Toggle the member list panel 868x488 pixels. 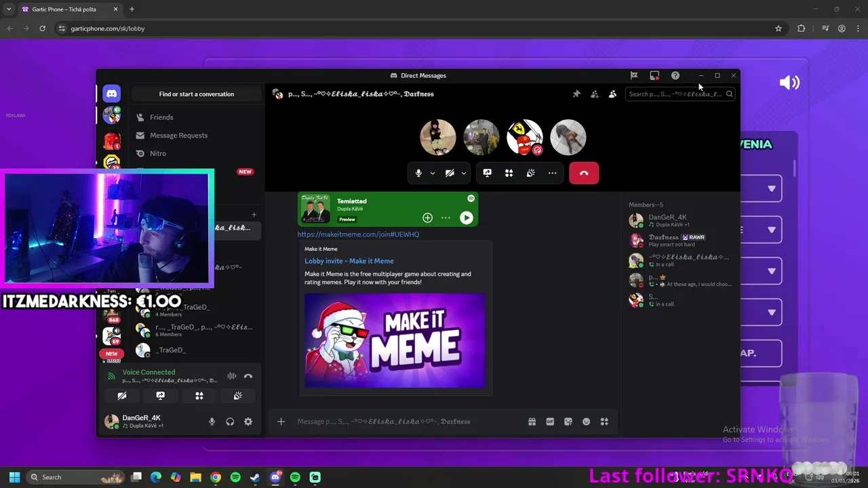(612, 94)
